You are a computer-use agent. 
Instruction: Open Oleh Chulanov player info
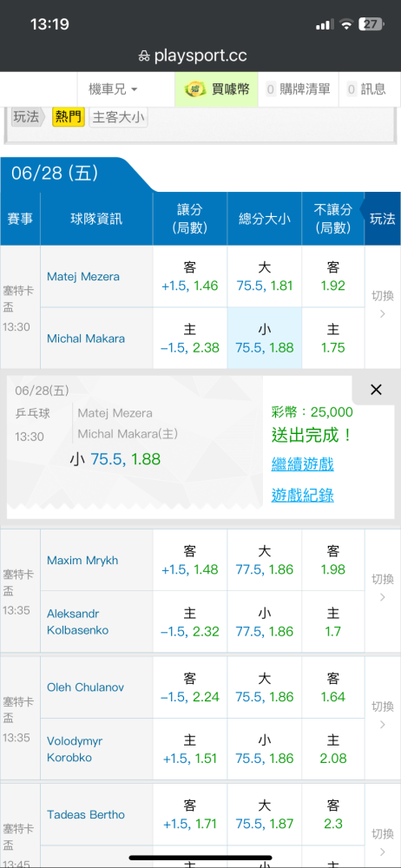click(85, 687)
